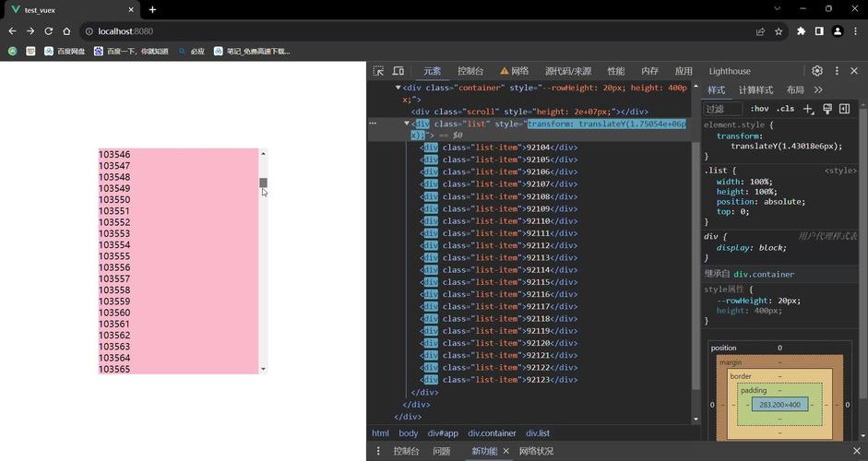Collapse the div class list node
Image resolution: width=868 pixels, height=461 pixels.
coord(407,124)
